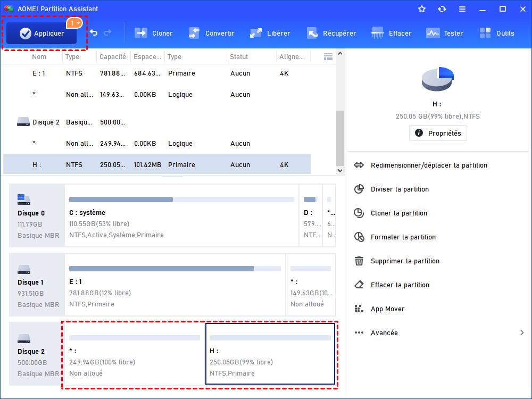
Task: Toggle the list view columns icon
Action: tap(328, 57)
